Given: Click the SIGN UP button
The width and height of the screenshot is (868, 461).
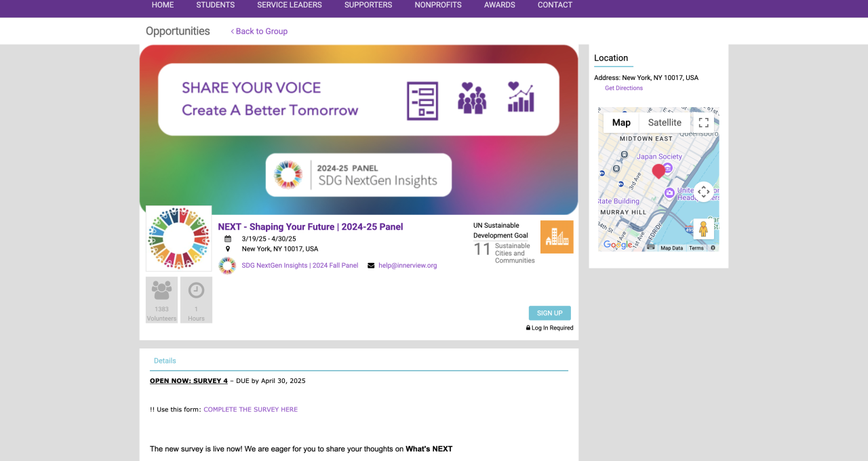Looking at the screenshot, I should (x=550, y=313).
